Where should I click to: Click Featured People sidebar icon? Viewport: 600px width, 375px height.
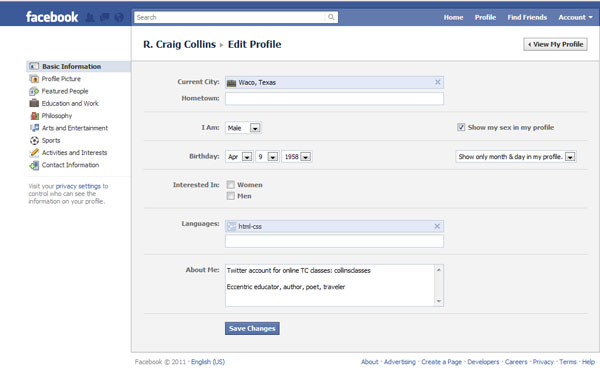(x=34, y=91)
